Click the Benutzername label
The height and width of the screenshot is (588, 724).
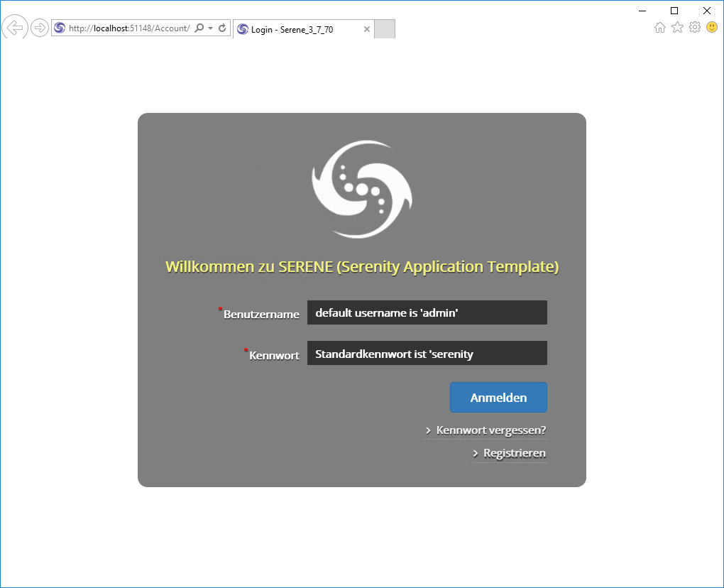pyautogui.click(x=261, y=314)
